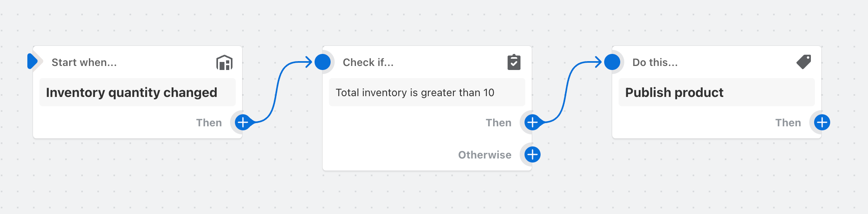Screen dimensions: 868x214
Task: Click the blue trigger start marker
Action: pos(32,62)
